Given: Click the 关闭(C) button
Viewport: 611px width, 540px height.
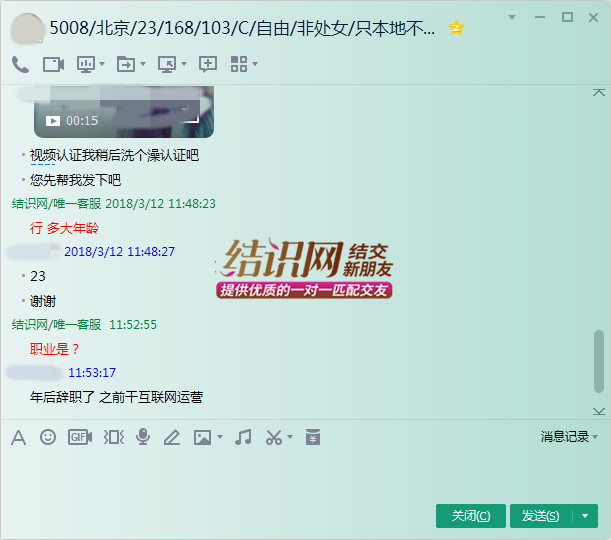Looking at the screenshot, I should pyautogui.click(x=471, y=516).
